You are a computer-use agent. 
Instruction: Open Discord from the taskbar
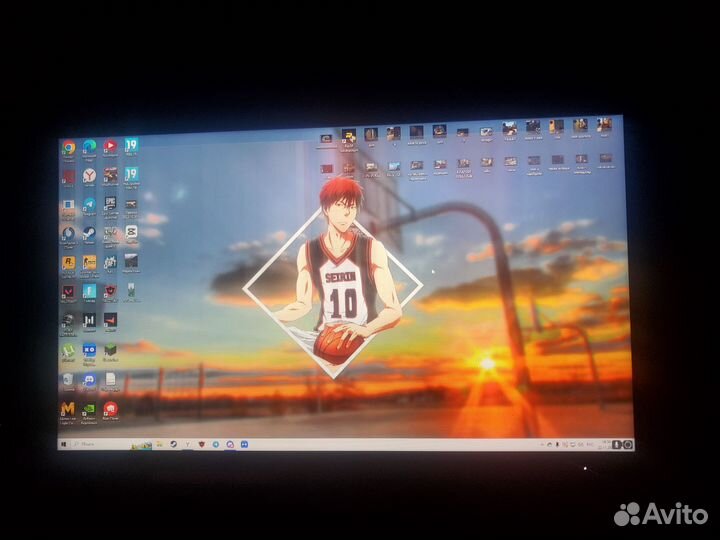click(245, 443)
